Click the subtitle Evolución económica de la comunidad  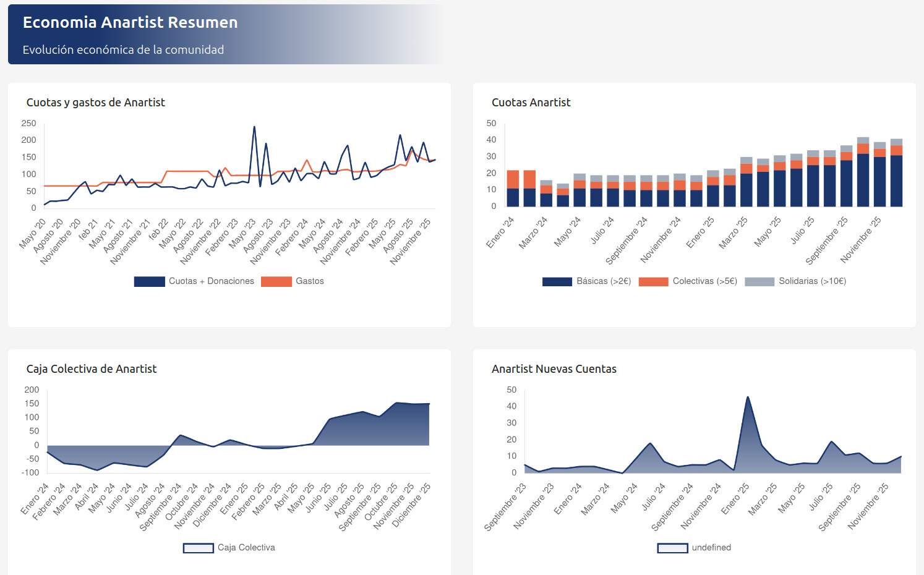123,50
